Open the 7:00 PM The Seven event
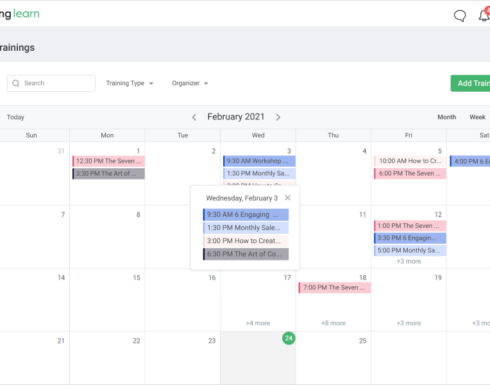Viewport: 490px width, 385px height. (x=335, y=288)
